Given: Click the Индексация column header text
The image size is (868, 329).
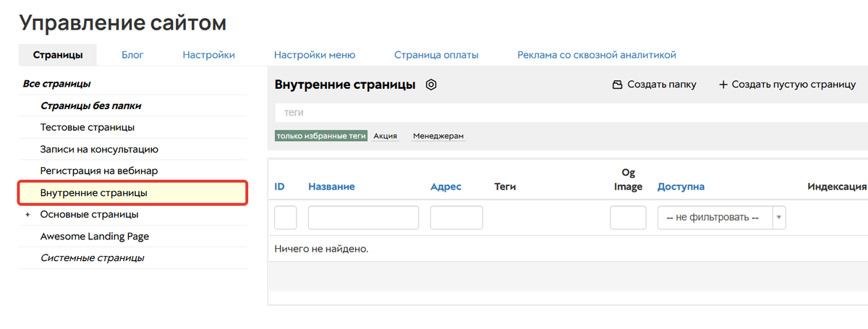Looking at the screenshot, I should (837, 187).
